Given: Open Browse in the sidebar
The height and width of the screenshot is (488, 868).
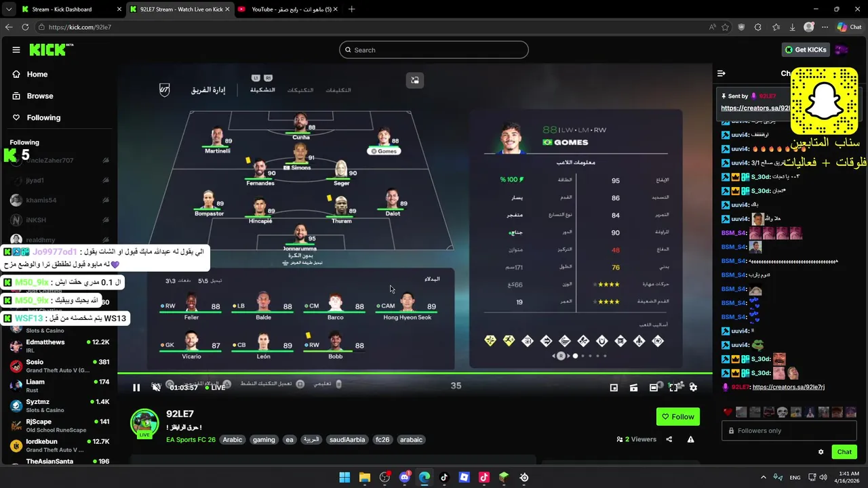Looking at the screenshot, I should (33, 96).
